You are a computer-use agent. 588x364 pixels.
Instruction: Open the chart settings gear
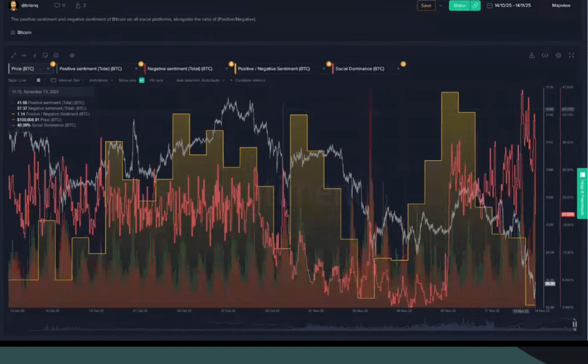click(558, 56)
